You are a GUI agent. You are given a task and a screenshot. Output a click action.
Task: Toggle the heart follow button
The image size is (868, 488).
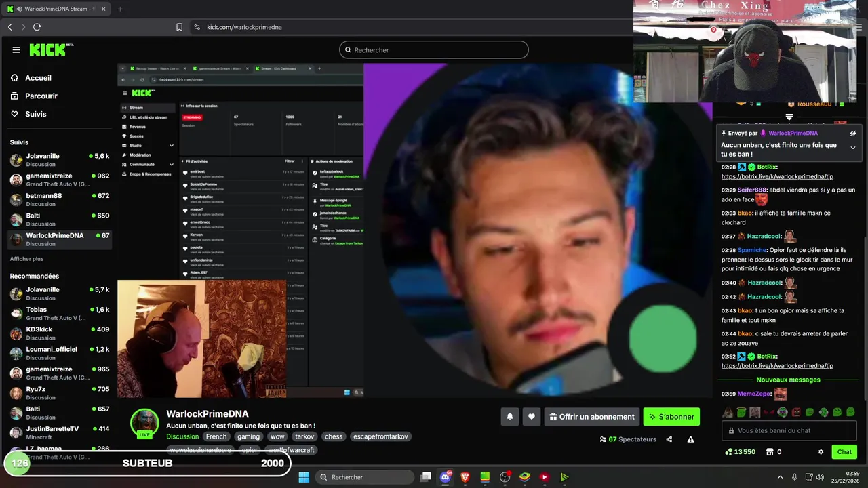click(x=532, y=417)
